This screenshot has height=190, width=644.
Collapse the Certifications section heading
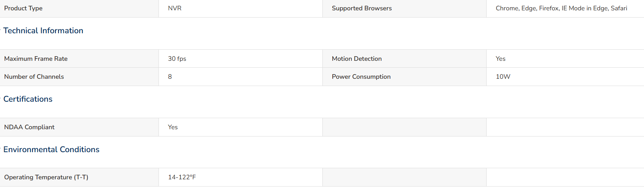[x=28, y=99]
